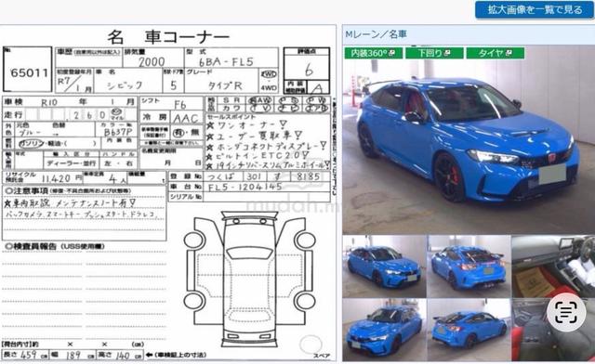
Task: Click chassis number FL5-1204145
Action: point(245,187)
